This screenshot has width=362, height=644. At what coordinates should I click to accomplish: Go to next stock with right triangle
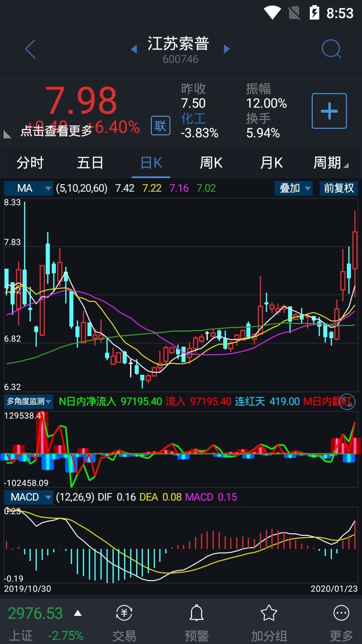click(x=227, y=49)
